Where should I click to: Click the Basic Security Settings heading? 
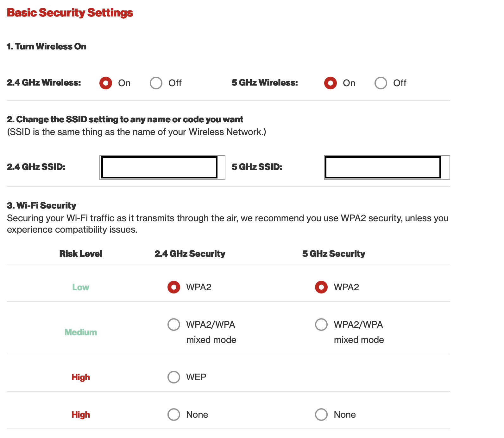(x=70, y=13)
